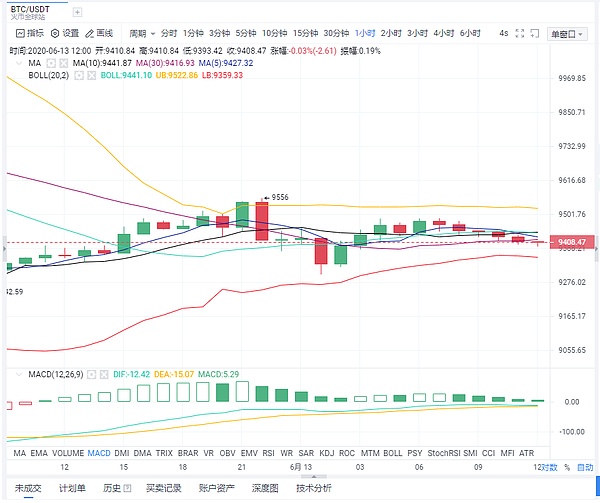Viewport: 600px width, 503px height.
Task: Toggle logarithmic 对数 scale
Action: [549, 467]
